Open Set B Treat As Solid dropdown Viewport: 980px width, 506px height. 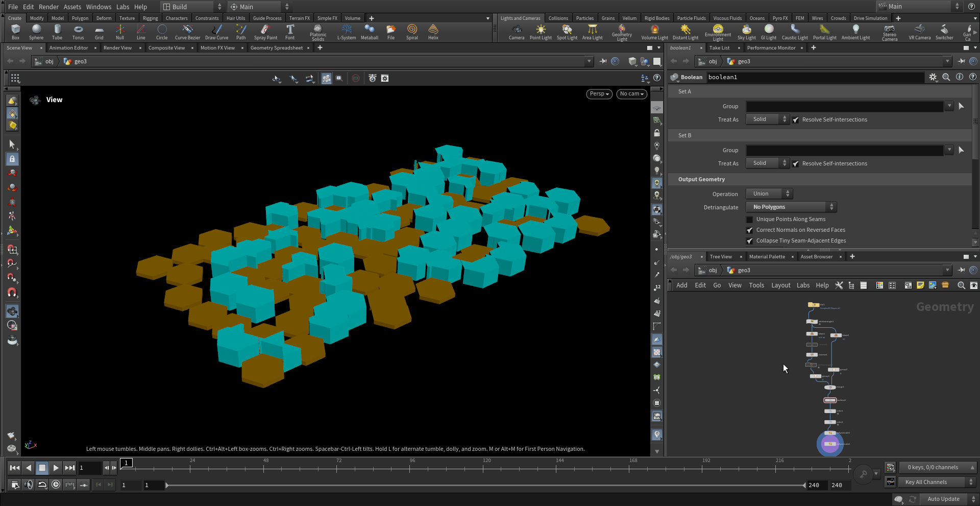(x=768, y=163)
